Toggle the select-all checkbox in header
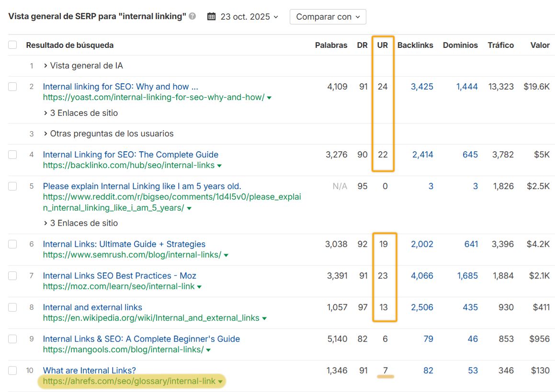Viewport: 555px width, 392px height. pyautogui.click(x=12, y=44)
